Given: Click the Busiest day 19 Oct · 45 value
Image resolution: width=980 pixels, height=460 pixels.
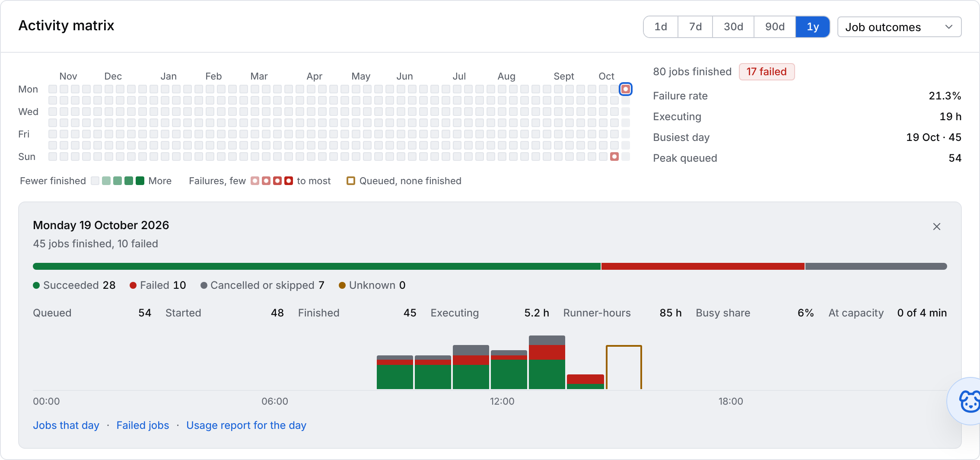Looking at the screenshot, I should [x=934, y=137].
